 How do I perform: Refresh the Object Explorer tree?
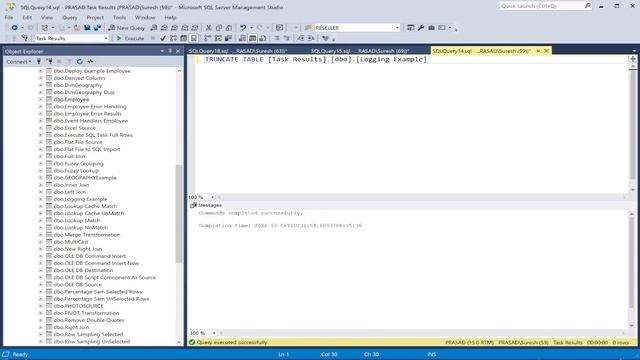pos(80,62)
